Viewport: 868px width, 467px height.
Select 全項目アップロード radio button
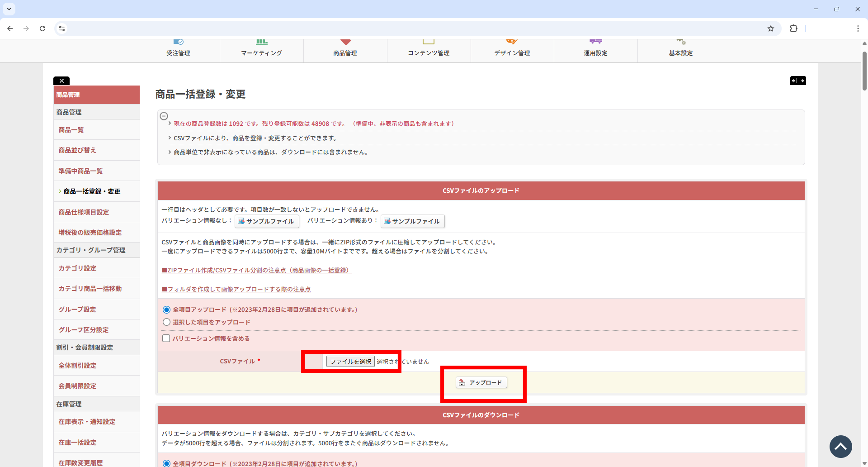(x=166, y=310)
